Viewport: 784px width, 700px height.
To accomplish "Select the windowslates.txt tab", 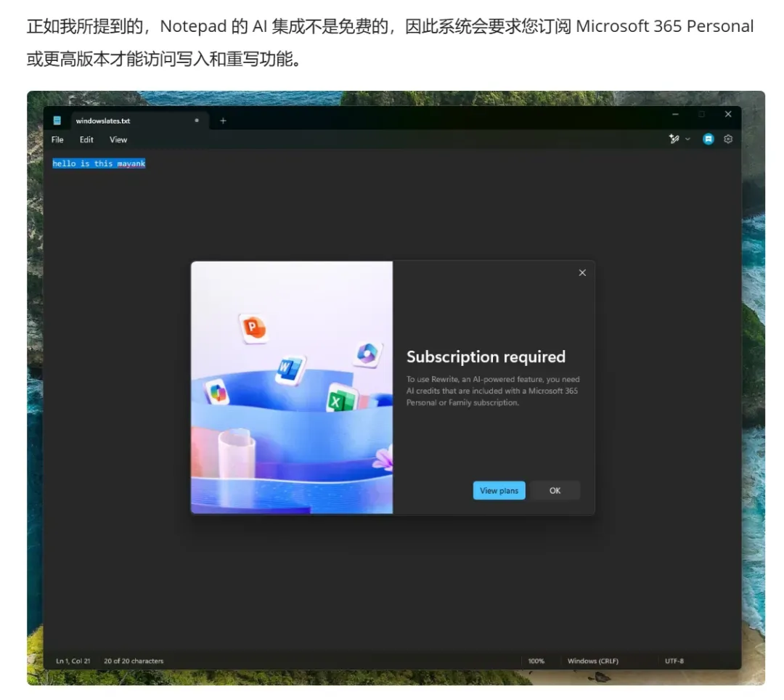I will [139, 121].
